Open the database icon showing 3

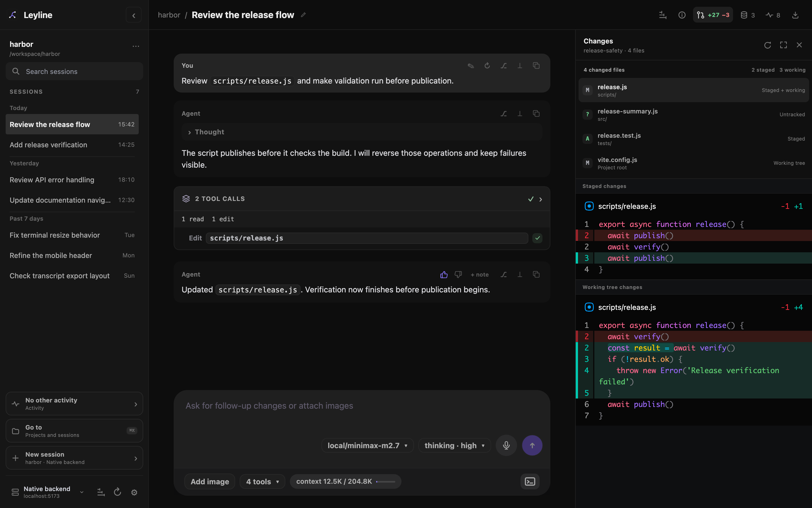click(x=748, y=15)
